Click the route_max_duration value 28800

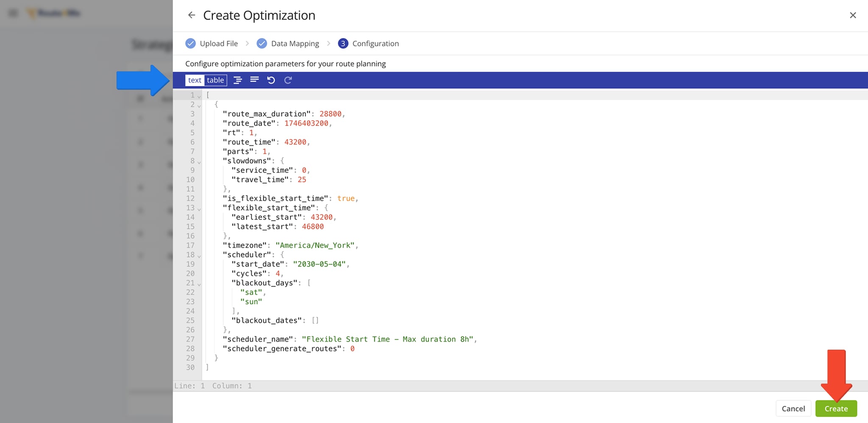[330, 114]
